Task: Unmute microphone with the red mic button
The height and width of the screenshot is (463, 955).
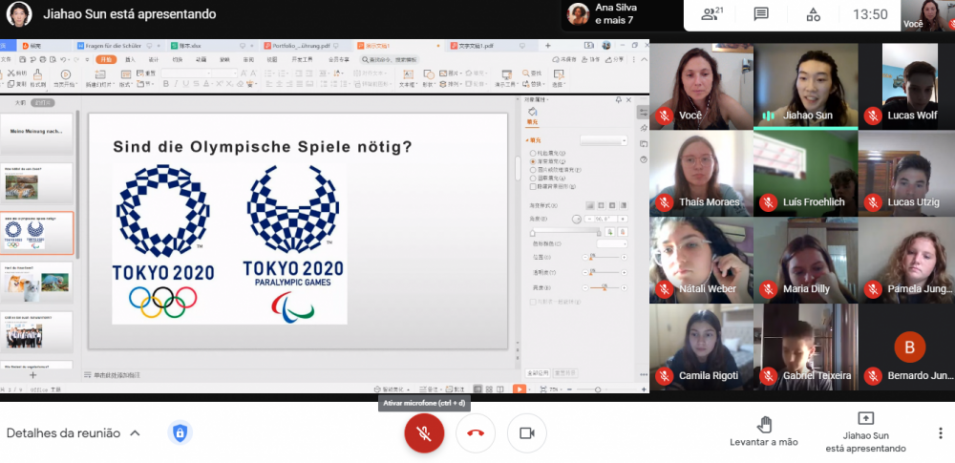Action: [x=424, y=433]
